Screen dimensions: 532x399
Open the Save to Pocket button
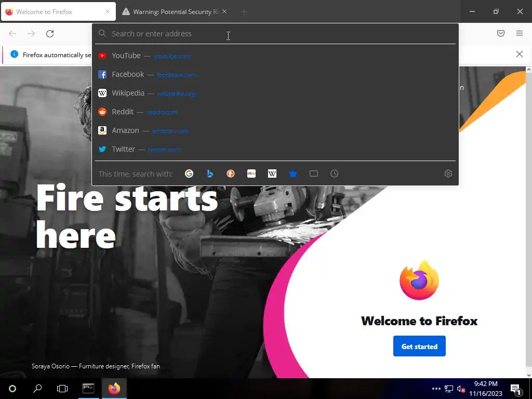coord(501,33)
